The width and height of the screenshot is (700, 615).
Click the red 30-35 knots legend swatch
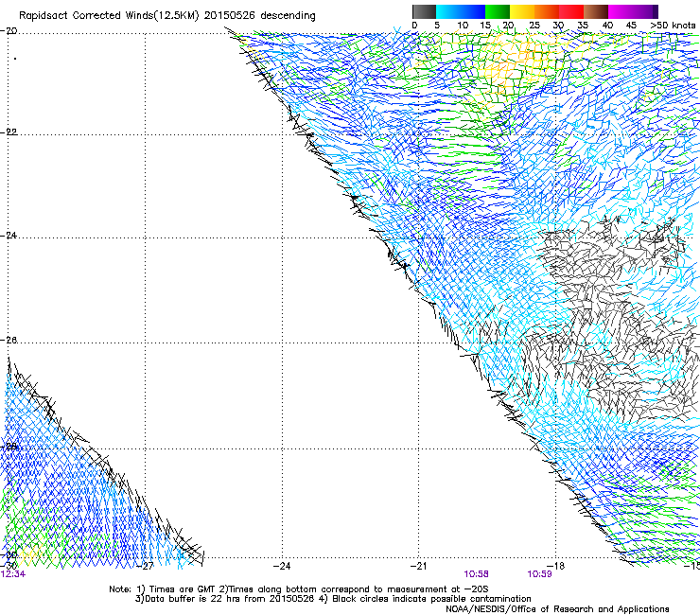(x=571, y=11)
